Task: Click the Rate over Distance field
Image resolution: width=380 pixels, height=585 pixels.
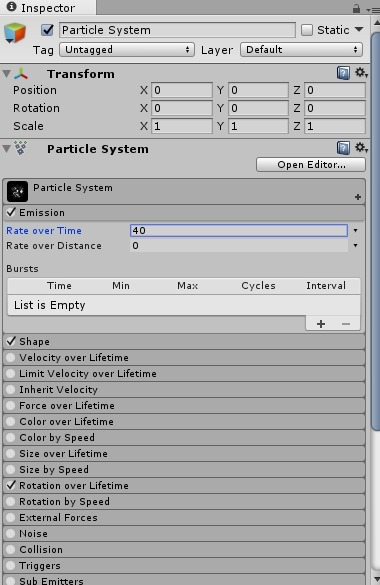Action: (239, 245)
